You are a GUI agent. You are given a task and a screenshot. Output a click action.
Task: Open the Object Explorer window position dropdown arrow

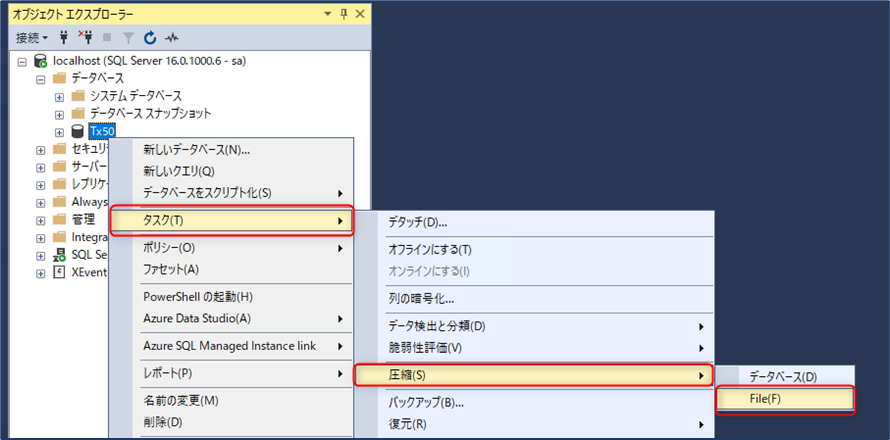coord(329,14)
